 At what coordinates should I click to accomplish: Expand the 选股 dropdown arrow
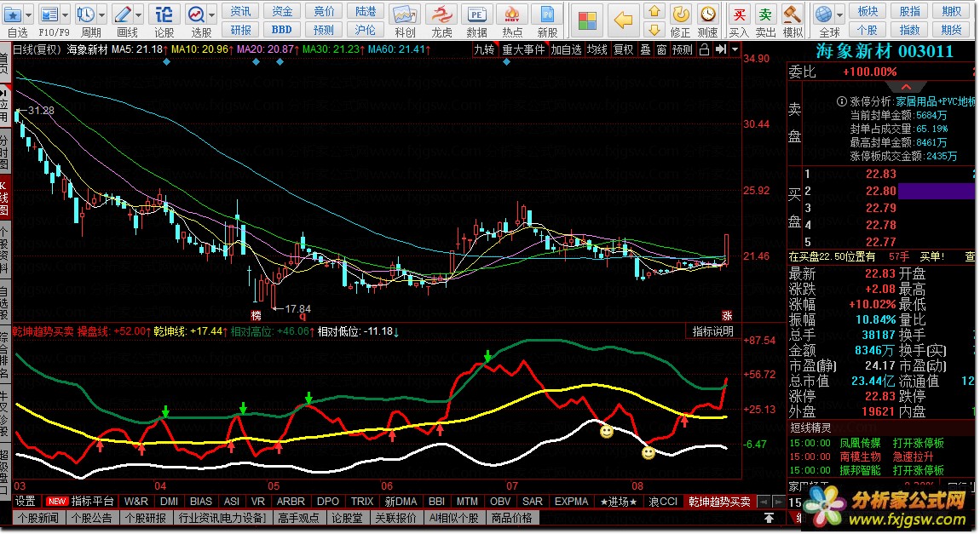[x=212, y=14]
